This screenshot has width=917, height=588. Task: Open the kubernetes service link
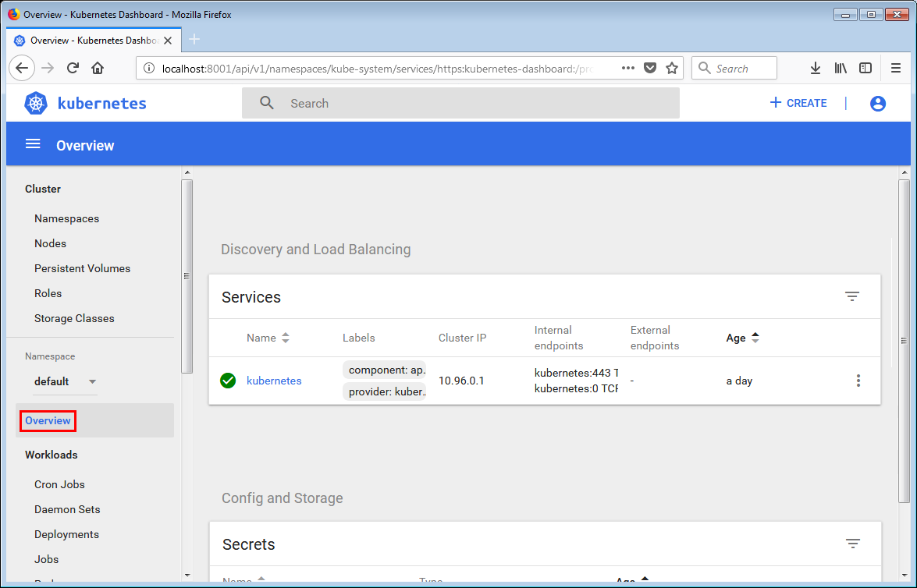(274, 381)
